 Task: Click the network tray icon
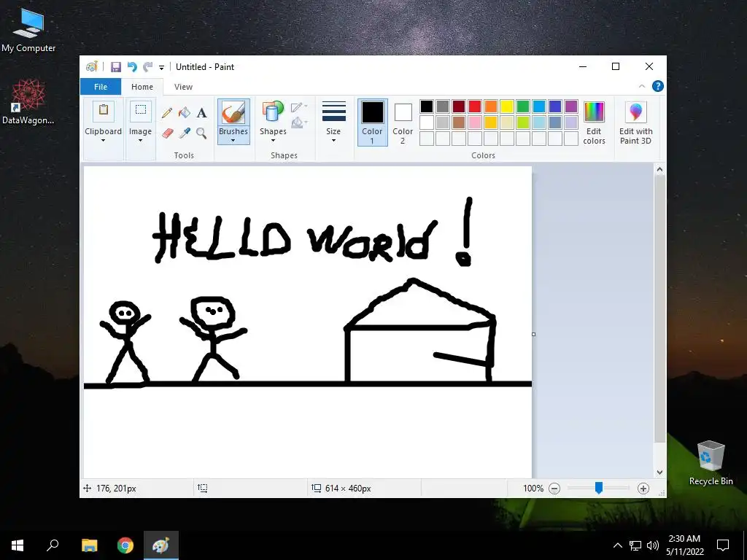[x=635, y=545]
